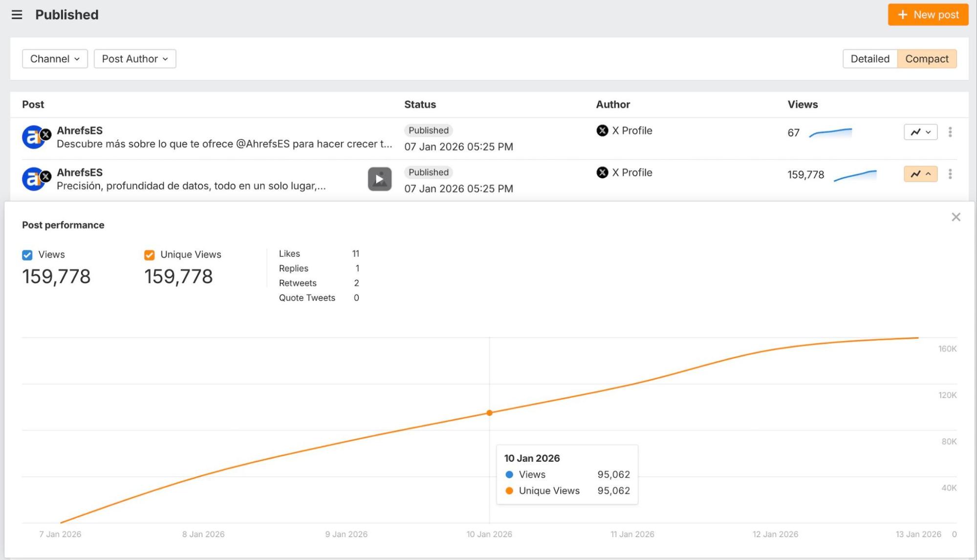977x560 pixels.
Task: Click the 10 Jan 2026 chart data point
Action: [x=489, y=413]
